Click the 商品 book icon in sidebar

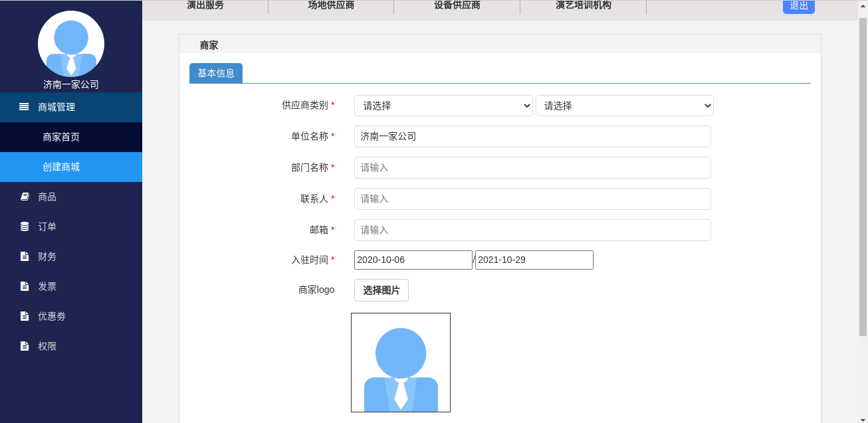click(25, 197)
